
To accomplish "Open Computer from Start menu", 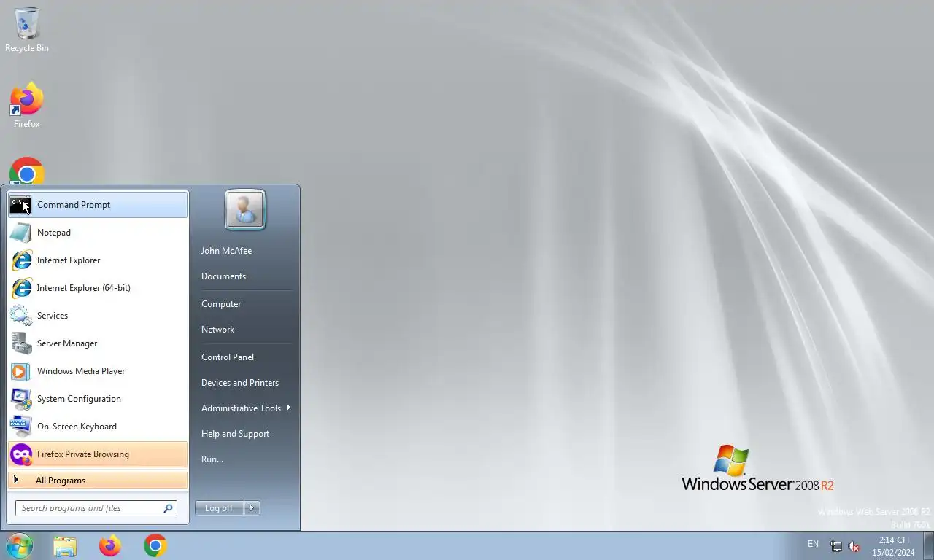I will (x=221, y=304).
